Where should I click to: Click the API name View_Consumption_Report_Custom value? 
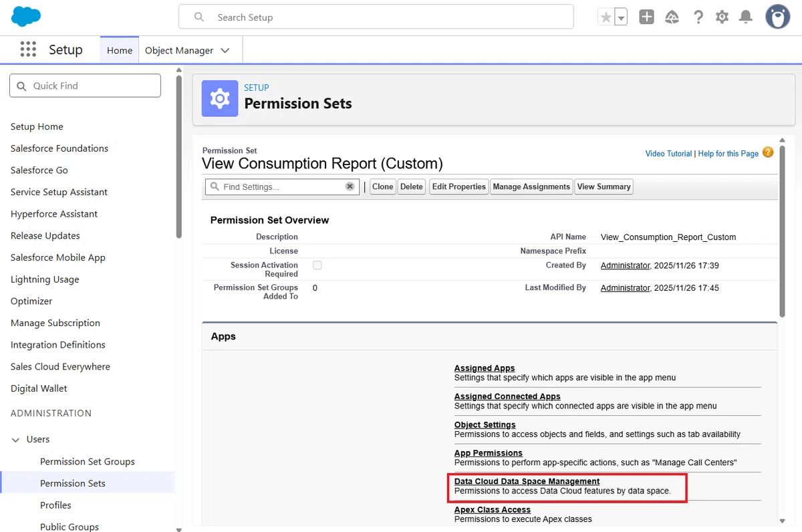668,237
